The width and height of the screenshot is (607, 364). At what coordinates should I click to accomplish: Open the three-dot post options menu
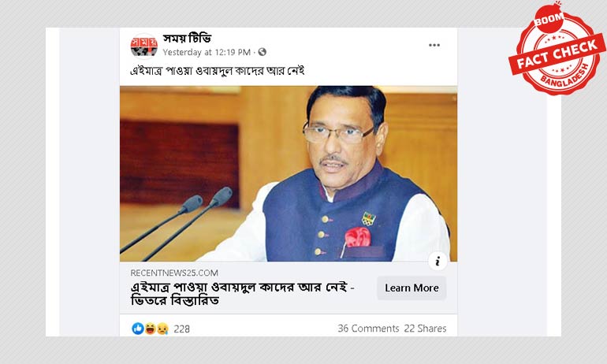pos(434,45)
